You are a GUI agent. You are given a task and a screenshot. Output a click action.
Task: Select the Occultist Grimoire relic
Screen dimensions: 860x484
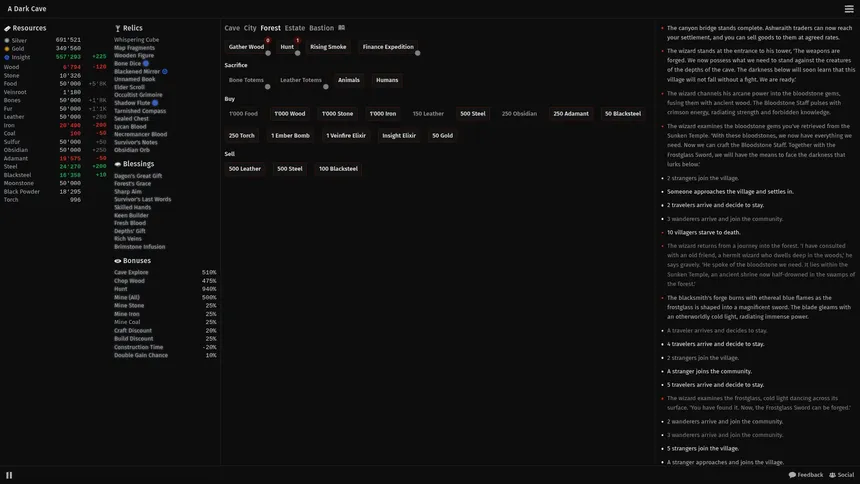pyautogui.click(x=138, y=95)
